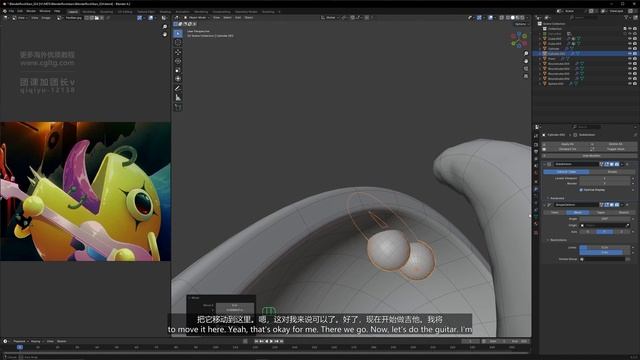Open the Render properties tab

536,144
